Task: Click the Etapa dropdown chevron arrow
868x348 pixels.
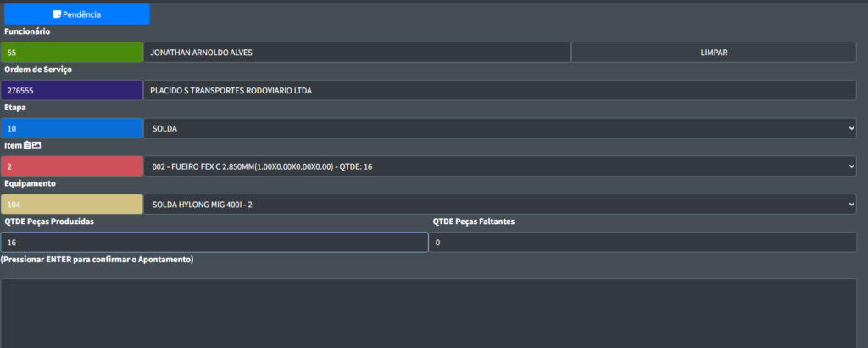Action: click(x=850, y=128)
